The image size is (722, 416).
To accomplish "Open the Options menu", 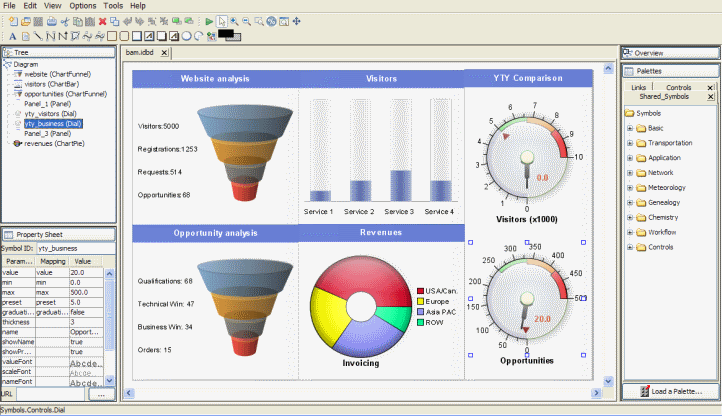I will [83, 6].
